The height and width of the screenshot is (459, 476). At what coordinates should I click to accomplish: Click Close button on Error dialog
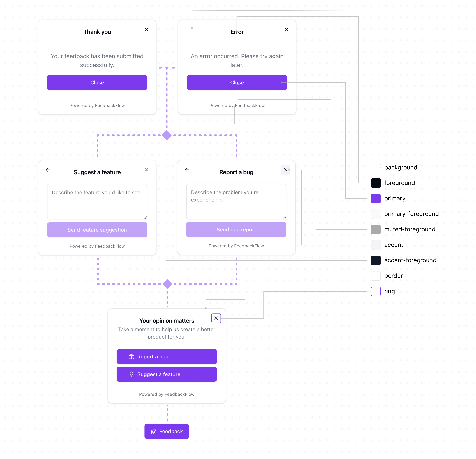tap(237, 82)
